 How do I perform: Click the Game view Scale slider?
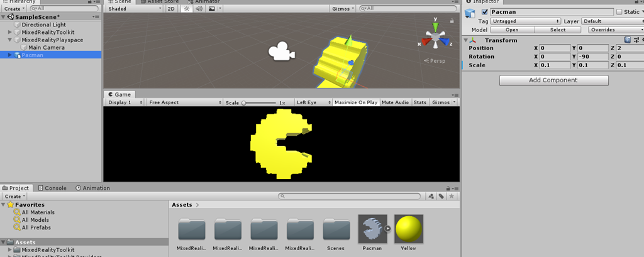pyautogui.click(x=258, y=102)
